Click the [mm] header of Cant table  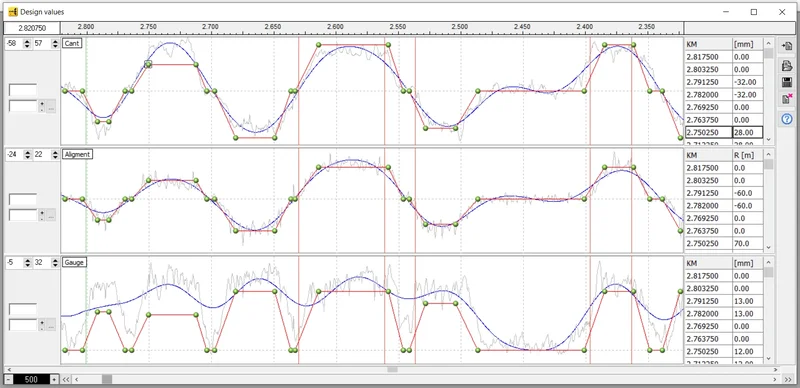pos(747,44)
